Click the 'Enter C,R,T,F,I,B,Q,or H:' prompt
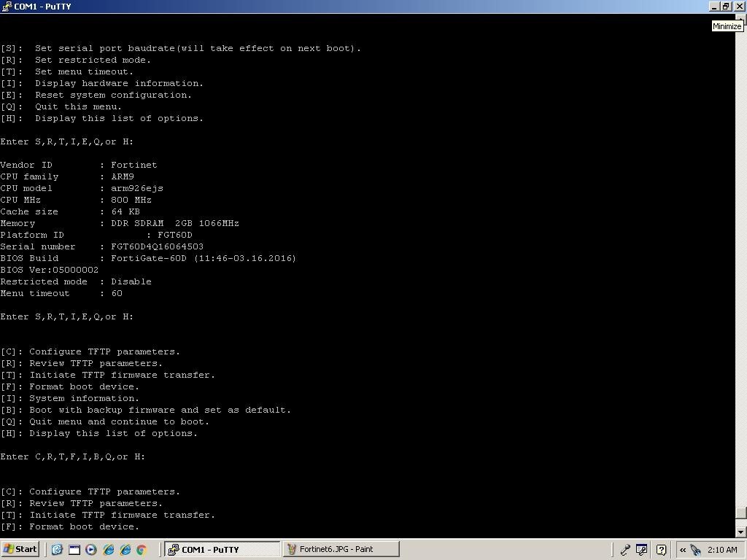Screen dimensions: 747x560 click(x=72, y=456)
